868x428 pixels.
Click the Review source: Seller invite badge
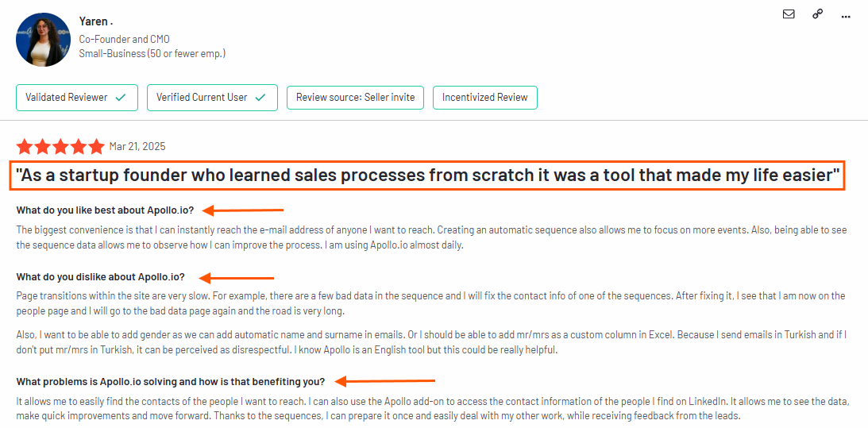tap(355, 98)
